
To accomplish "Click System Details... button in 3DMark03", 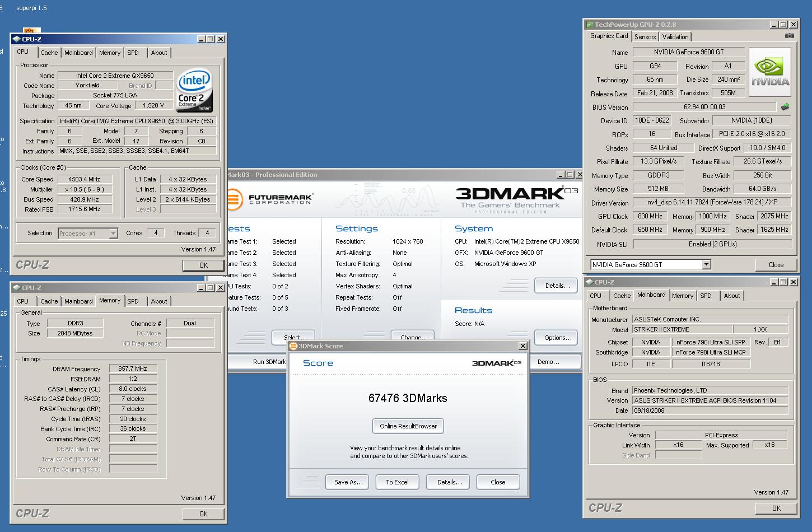I will tap(557, 286).
